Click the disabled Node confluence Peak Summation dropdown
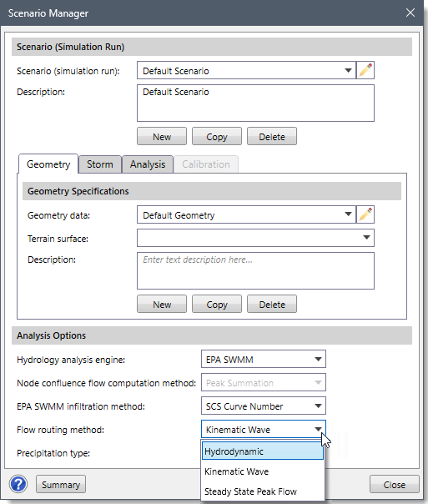Screen dimensions: 428x504 coord(264,382)
